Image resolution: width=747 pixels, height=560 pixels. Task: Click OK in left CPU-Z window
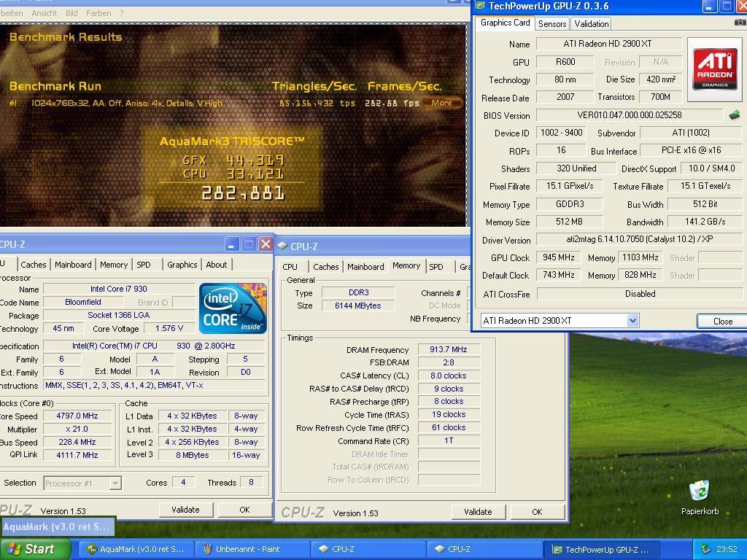tap(244, 510)
